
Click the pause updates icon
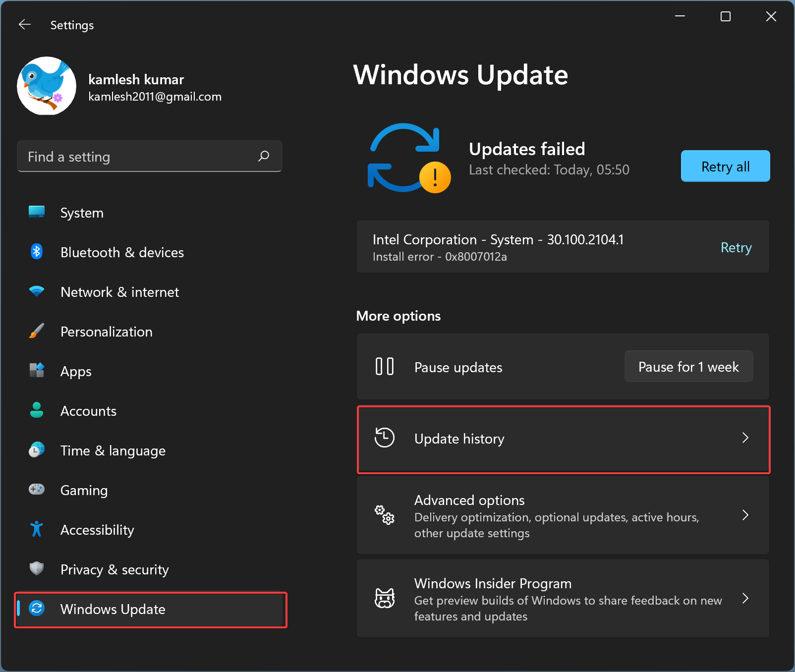click(x=385, y=366)
